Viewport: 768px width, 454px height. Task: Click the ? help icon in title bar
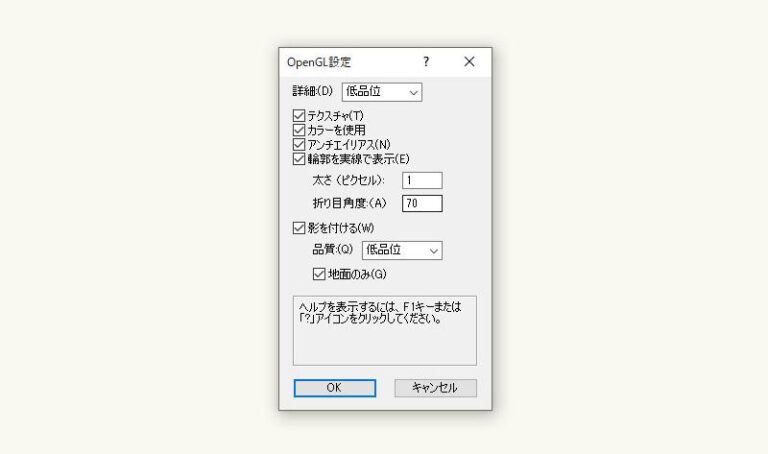pyautogui.click(x=426, y=62)
